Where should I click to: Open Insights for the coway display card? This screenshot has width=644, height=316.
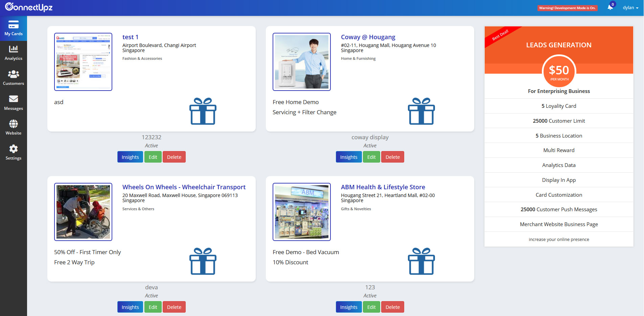click(x=349, y=157)
